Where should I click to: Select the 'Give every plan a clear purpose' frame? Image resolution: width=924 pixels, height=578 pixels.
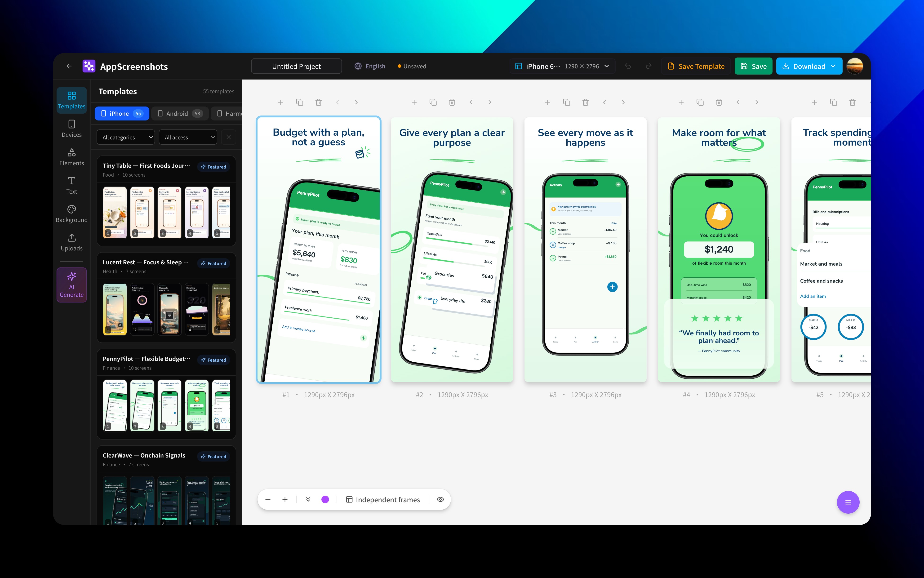click(452, 249)
